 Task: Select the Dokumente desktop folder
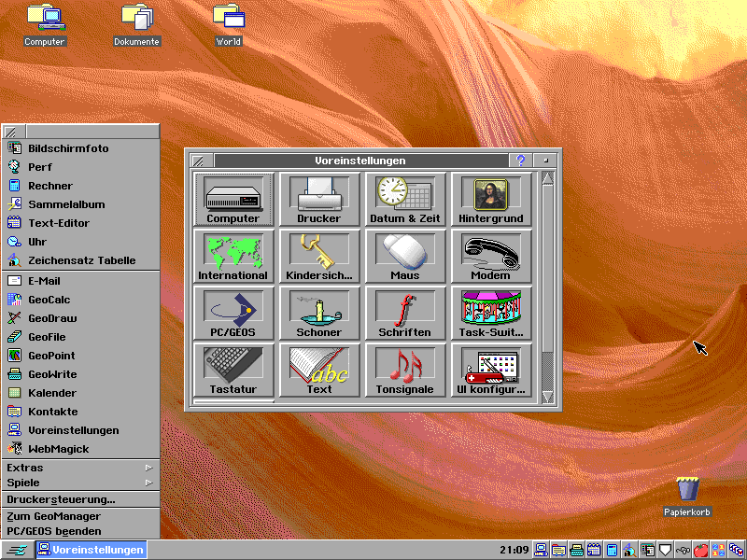(136, 25)
